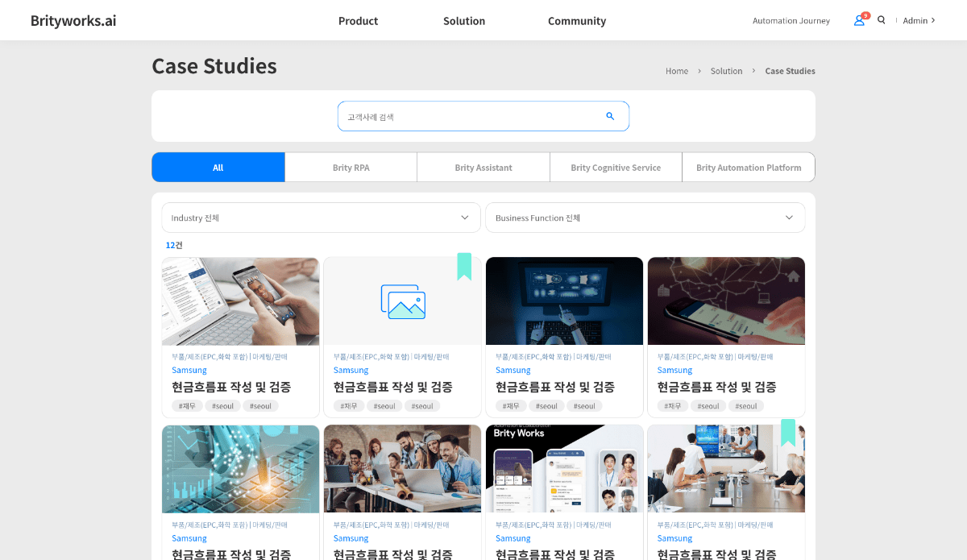This screenshot has width=967, height=560.
Task: Switch to the Brity Cognitive Service tab
Action: (x=616, y=168)
